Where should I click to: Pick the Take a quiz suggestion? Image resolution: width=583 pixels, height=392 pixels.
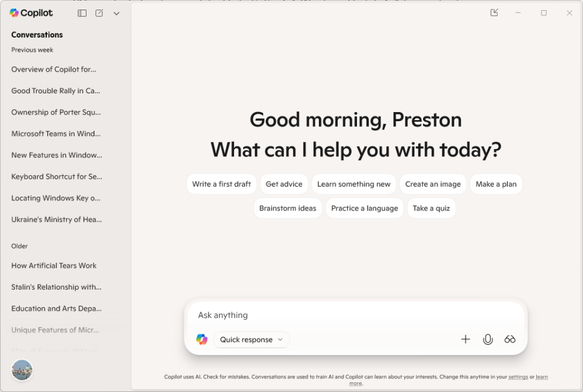point(431,208)
